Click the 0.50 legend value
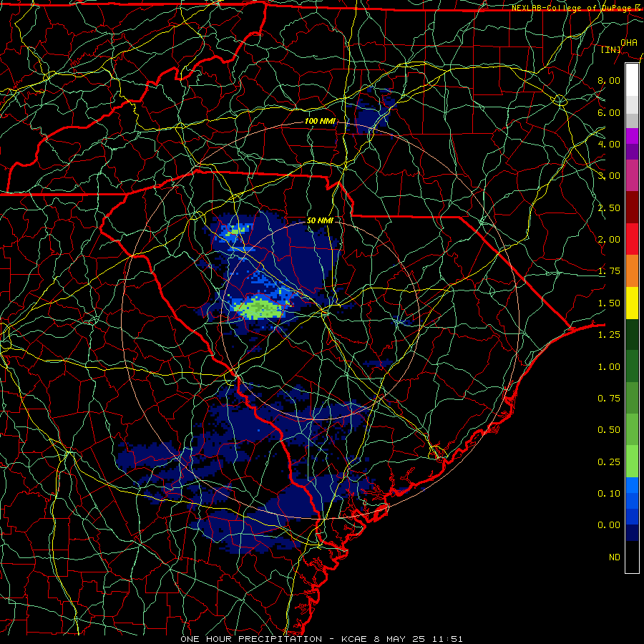This screenshot has width=644, height=644. click(609, 430)
